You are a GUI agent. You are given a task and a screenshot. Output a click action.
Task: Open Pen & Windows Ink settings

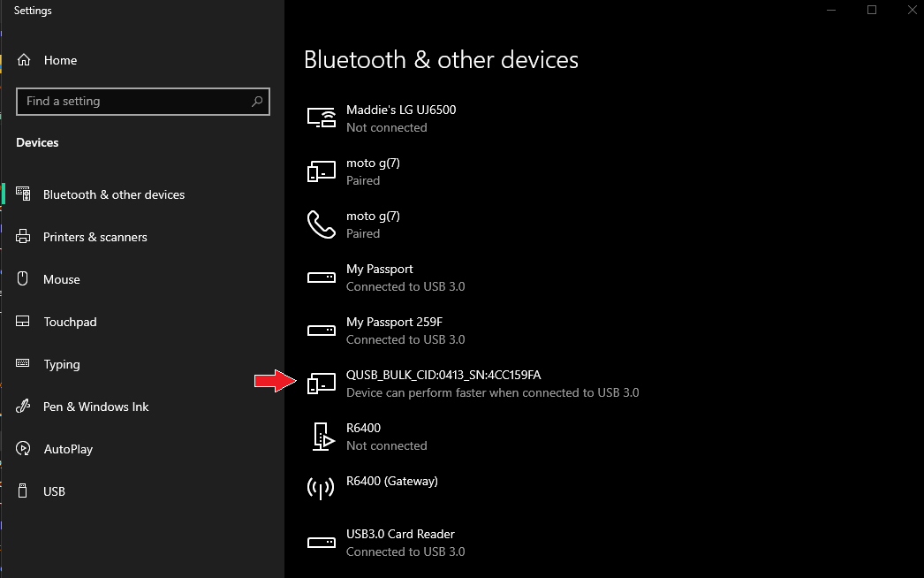point(95,407)
